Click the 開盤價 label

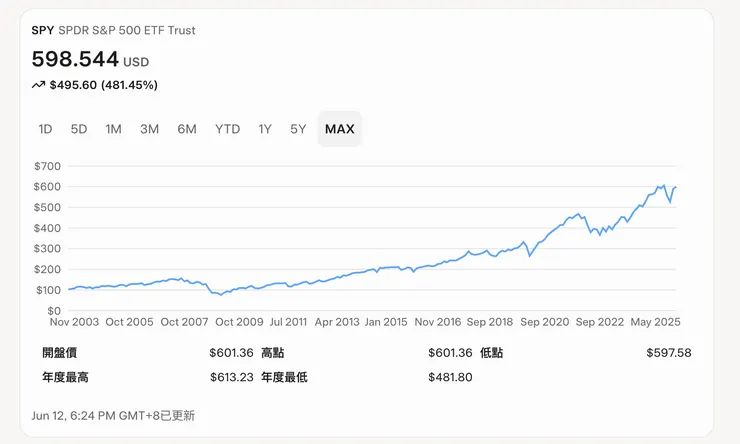[x=59, y=352]
